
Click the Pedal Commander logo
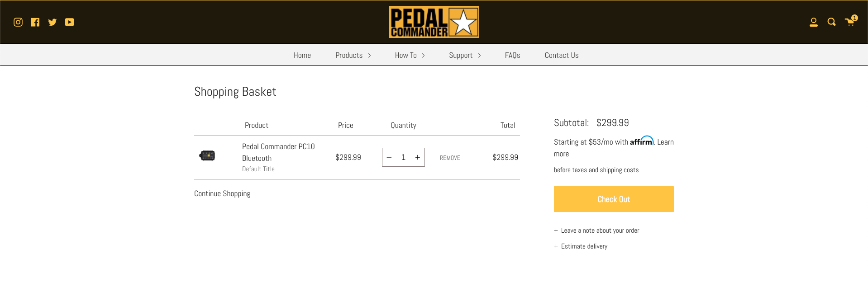(434, 22)
